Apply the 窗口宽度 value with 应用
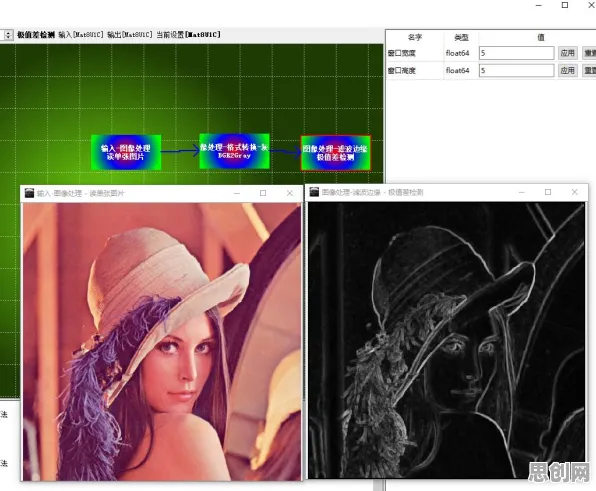596x491 pixels. pyautogui.click(x=568, y=53)
